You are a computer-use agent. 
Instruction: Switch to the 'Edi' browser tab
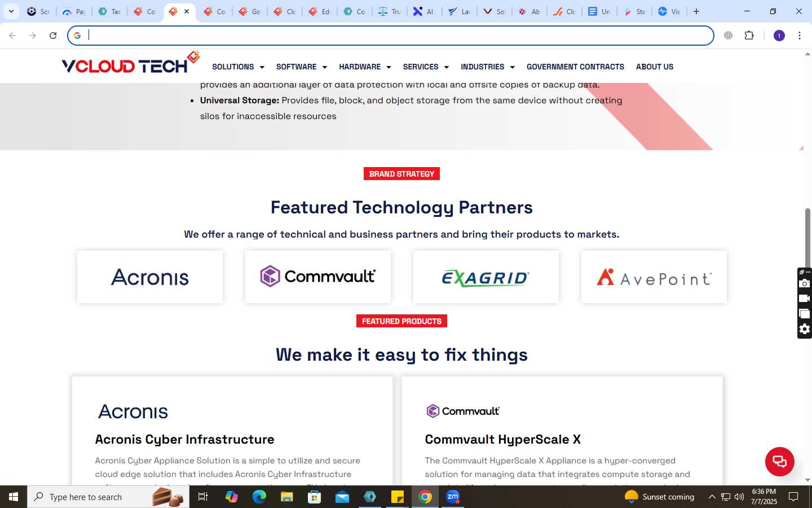(x=319, y=11)
